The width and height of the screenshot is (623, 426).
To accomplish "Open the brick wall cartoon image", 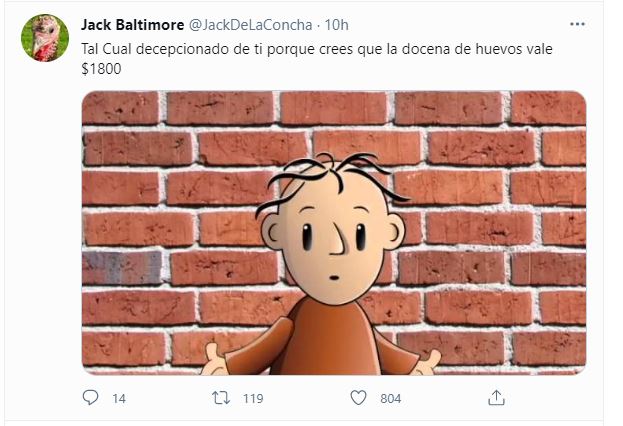I will pyautogui.click(x=334, y=233).
